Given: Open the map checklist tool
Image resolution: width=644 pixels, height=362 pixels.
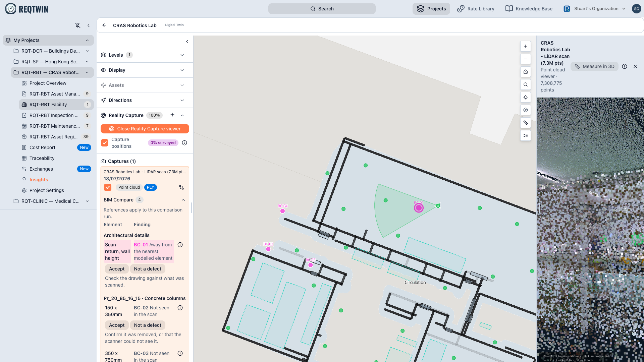Looking at the screenshot, I should tap(526, 135).
